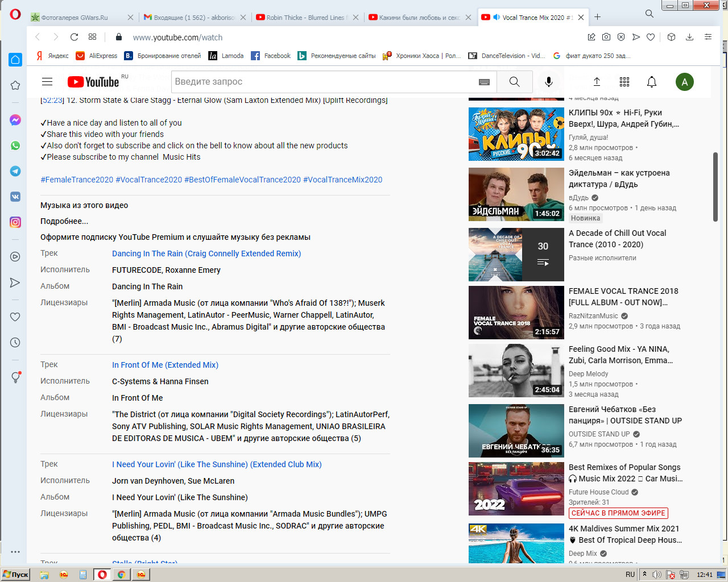Open Dancing In The Rain track link
Screen dimensions: 728x582
[x=206, y=253]
